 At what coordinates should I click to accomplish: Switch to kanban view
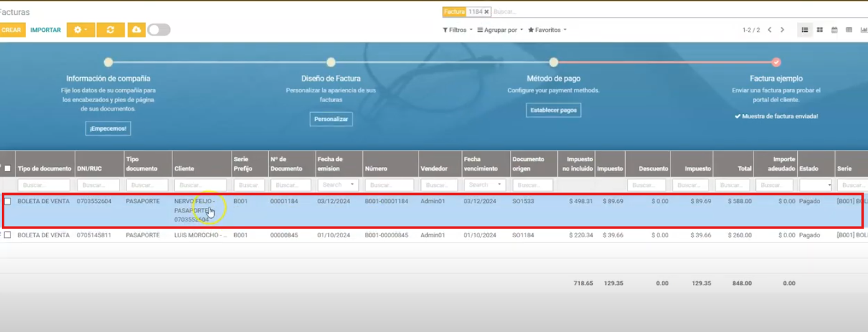[819, 30]
